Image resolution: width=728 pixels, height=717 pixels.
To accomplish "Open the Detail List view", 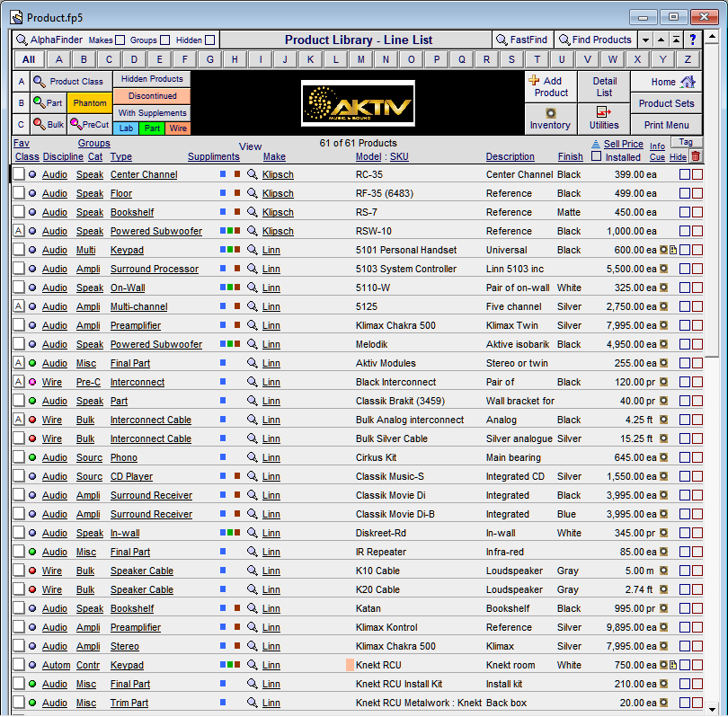I will point(604,87).
